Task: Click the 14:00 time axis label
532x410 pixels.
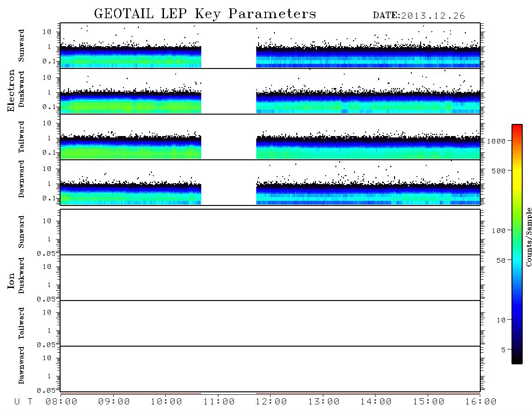Action: coord(376,402)
